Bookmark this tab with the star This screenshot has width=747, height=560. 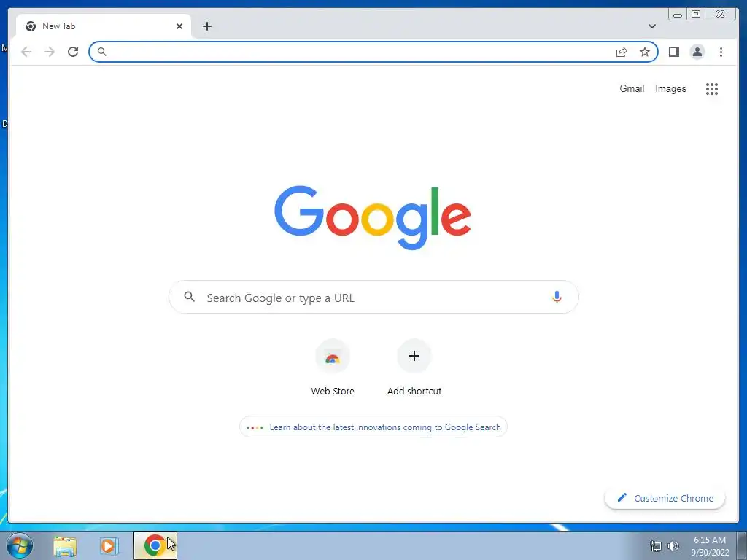point(645,52)
